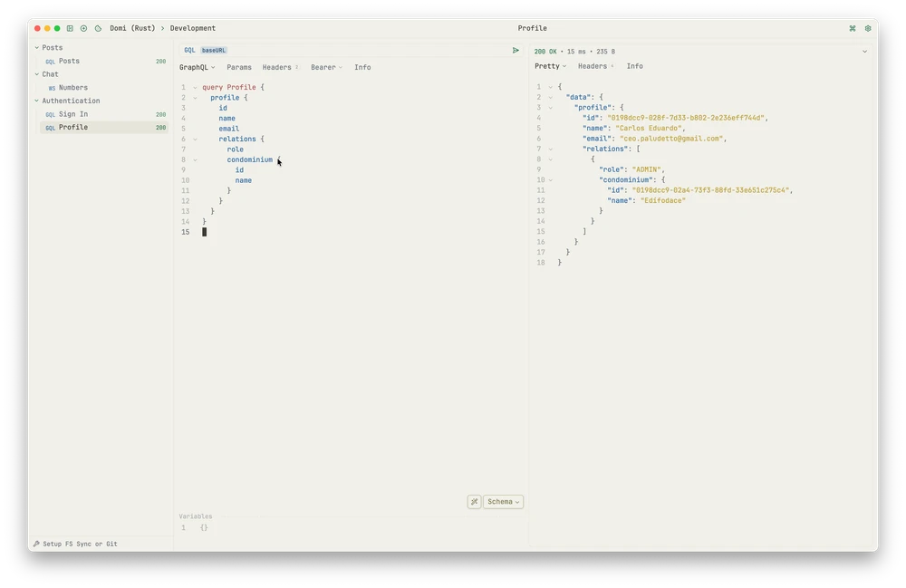
Task: Open the Bearer auth dropdown
Action: (x=326, y=67)
